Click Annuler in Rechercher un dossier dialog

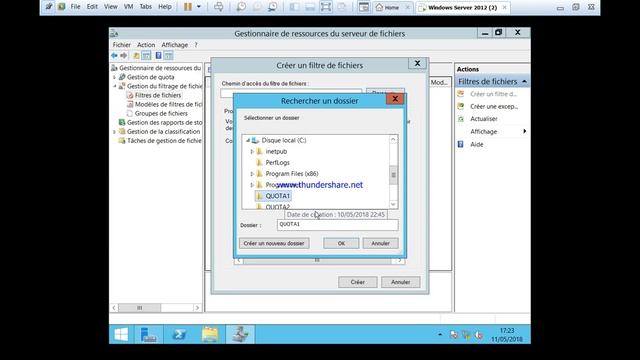(x=380, y=243)
